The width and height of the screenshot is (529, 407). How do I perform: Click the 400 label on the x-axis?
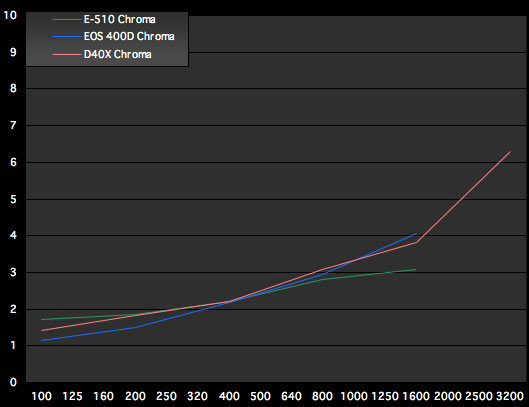(x=229, y=396)
